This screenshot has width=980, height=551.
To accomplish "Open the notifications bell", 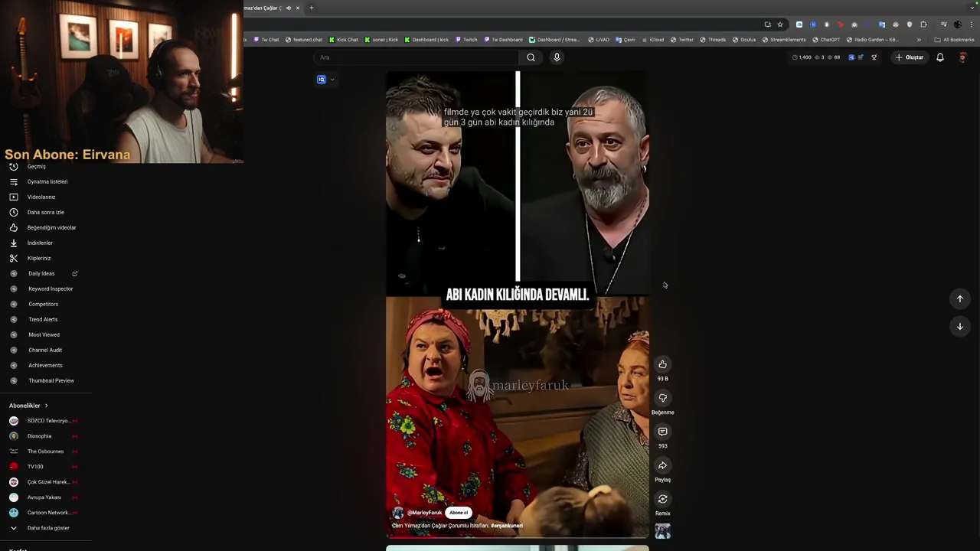I will pyautogui.click(x=940, y=57).
